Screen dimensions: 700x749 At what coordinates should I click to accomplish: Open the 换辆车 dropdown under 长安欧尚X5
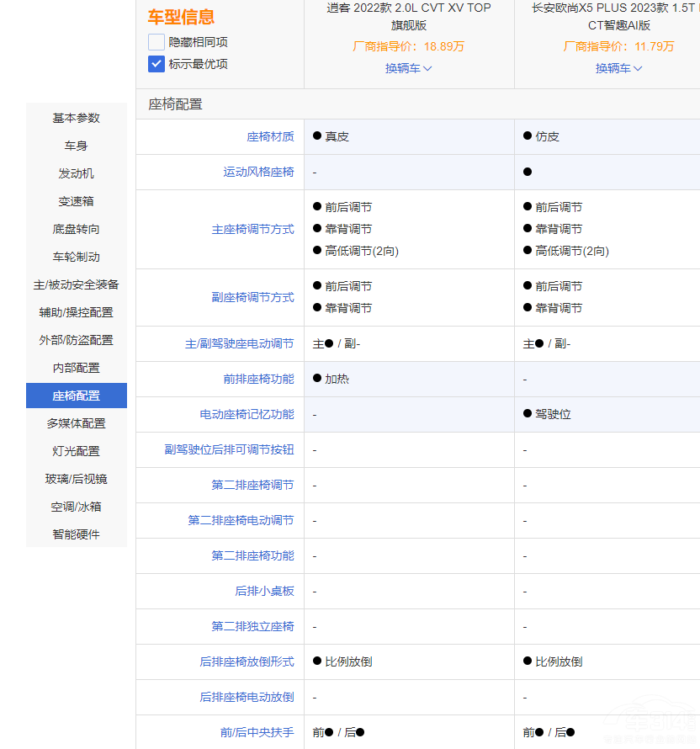(x=618, y=69)
